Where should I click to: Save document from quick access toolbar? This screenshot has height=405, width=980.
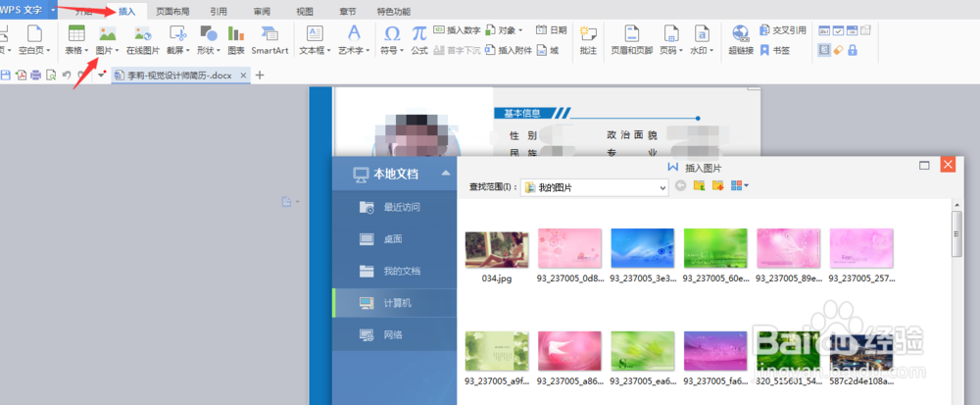coord(6,75)
